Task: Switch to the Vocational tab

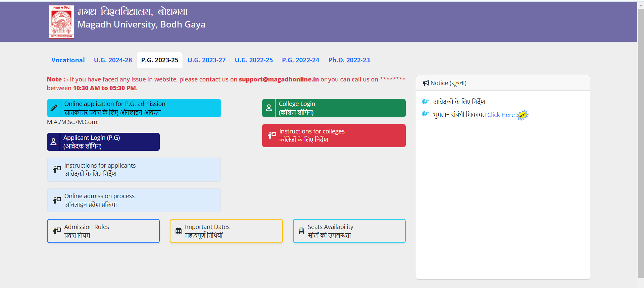Action: pyautogui.click(x=68, y=60)
